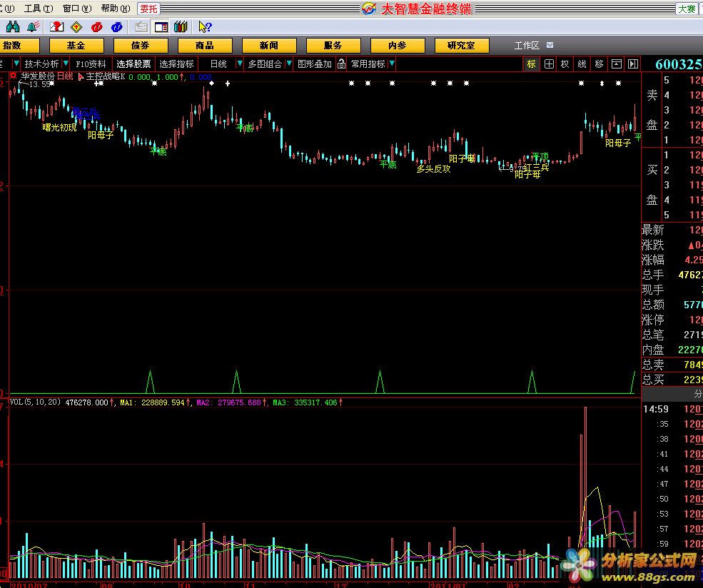703x588 pixels.
Task: Click the 多头反攻 pattern label on the chart
Action: coord(433,169)
